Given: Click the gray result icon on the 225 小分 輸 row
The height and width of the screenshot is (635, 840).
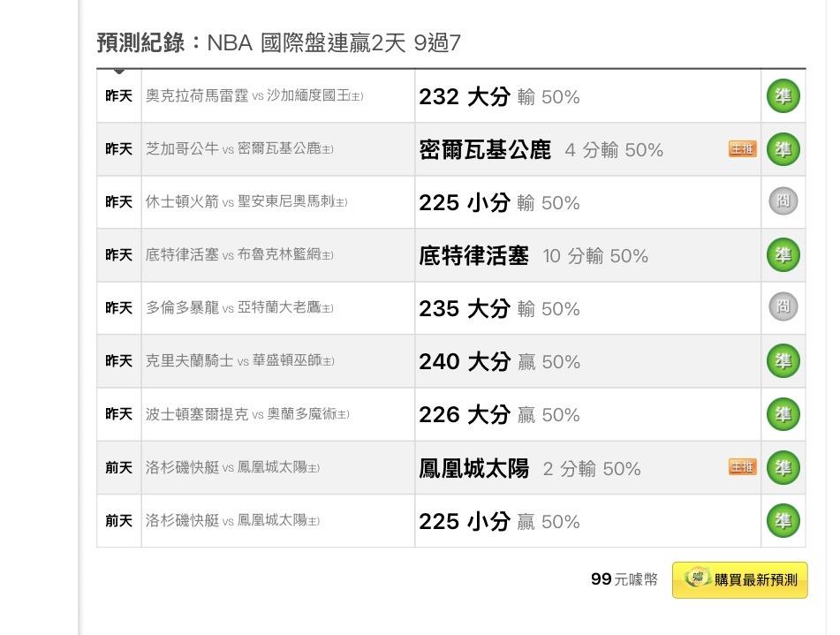Looking at the screenshot, I should [783, 201].
